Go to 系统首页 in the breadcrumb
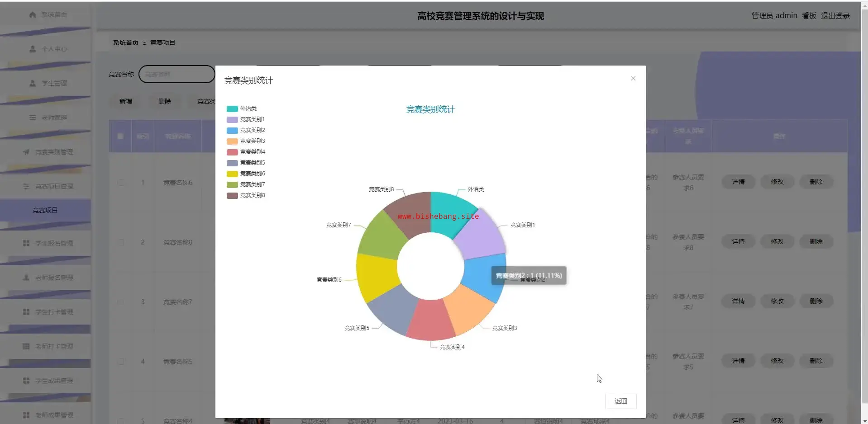This screenshot has height=424, width=868. [126, 42]
